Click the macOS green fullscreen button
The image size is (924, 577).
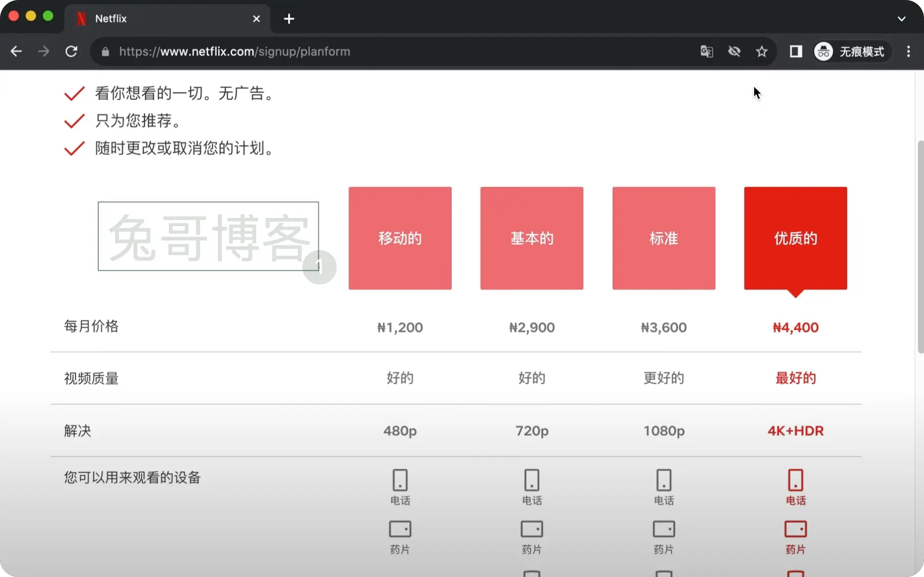[48, 16]
